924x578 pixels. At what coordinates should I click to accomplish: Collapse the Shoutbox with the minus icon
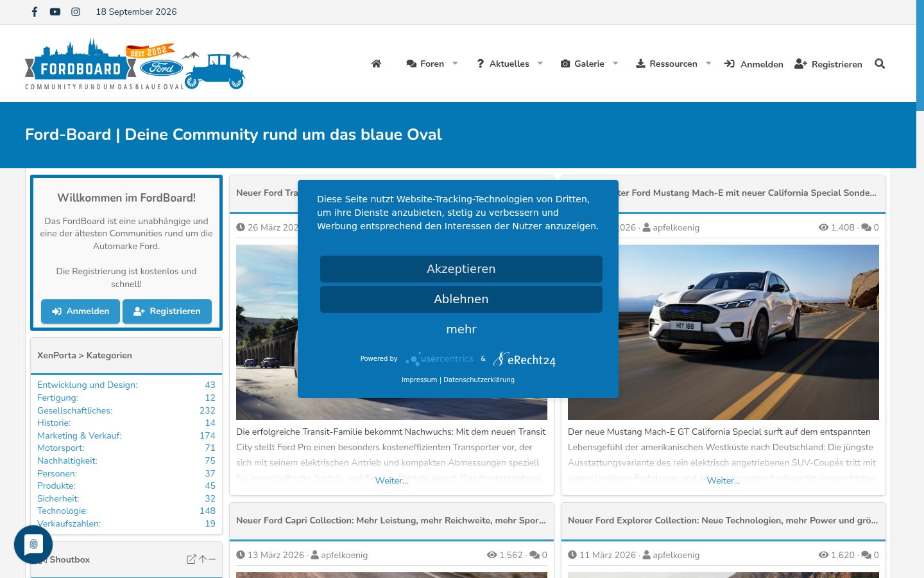click(x=212, y=559)
